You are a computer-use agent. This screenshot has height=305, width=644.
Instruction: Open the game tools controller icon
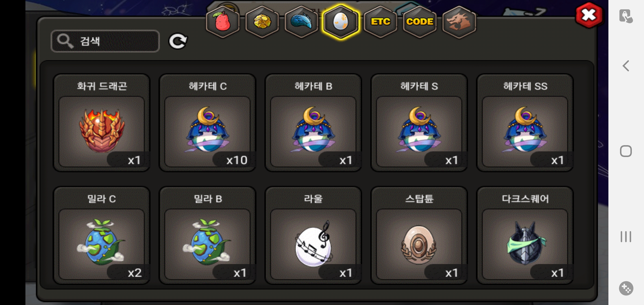coord(626,288)
